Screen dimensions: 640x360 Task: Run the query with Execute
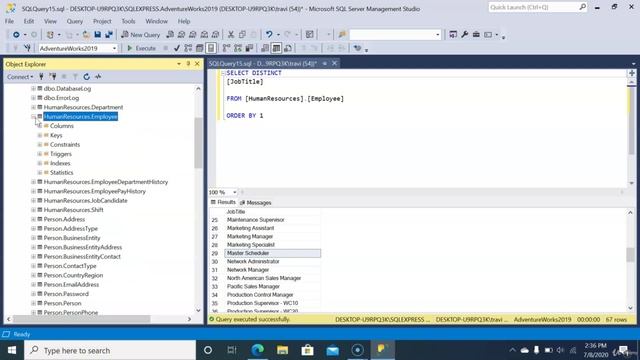(x=141, y=48)
